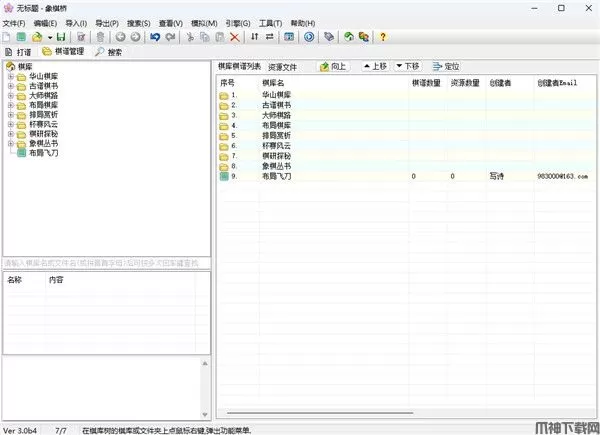Click the 下移 move down button
Viewport: 600px width, 435px height.
click(x=408, y=66)
